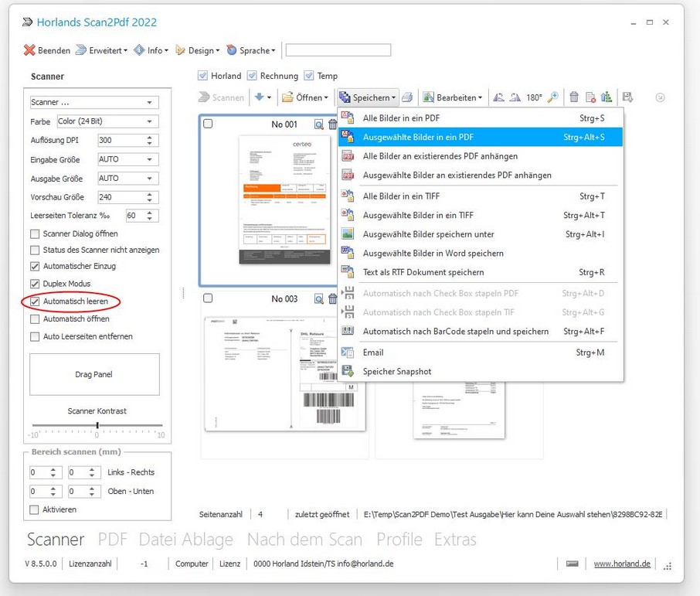Choose Automatisch nach BarCode stapeln und speichern
Viewport: 700px width, 596px height.
pos(481,332)
